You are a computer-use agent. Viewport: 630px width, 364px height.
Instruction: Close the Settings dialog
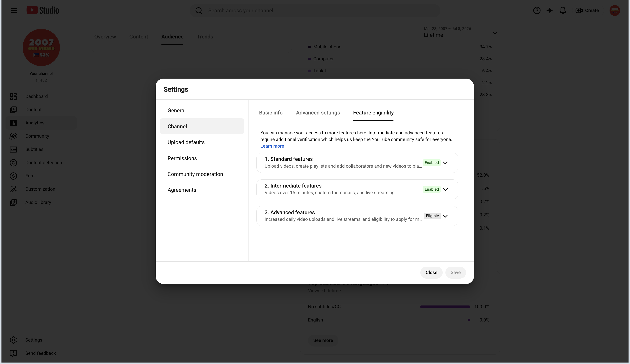[x=431, y=272]
